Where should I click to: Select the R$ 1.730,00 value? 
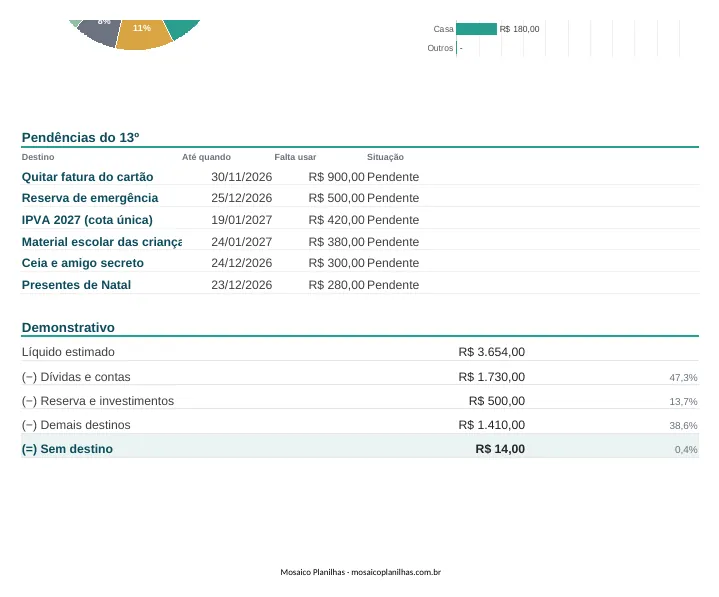pyautogui.click(x=492, y=377)
